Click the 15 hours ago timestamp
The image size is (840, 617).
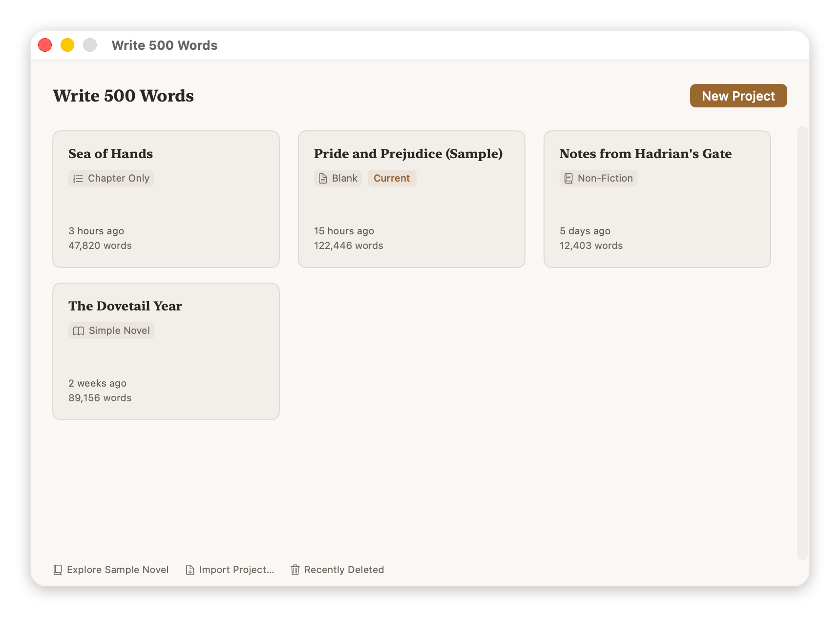coord(344,231)
